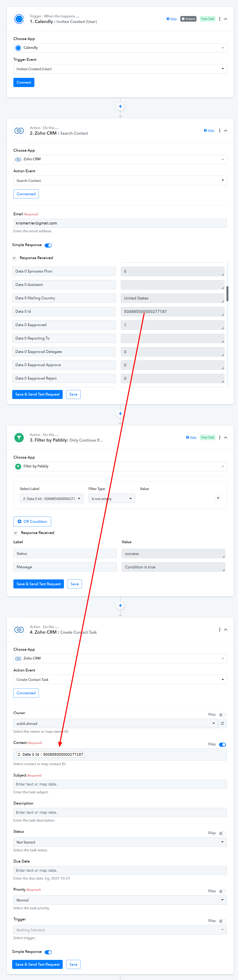
Task: Click the Email field with krismarrier@gmail.com
Action: [120, 223]
